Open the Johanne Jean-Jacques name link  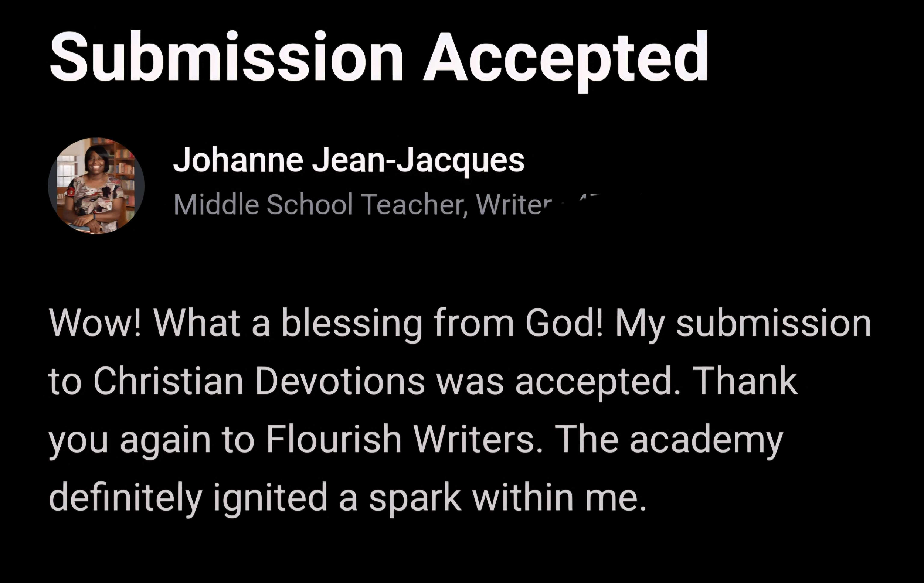point(349,160)
